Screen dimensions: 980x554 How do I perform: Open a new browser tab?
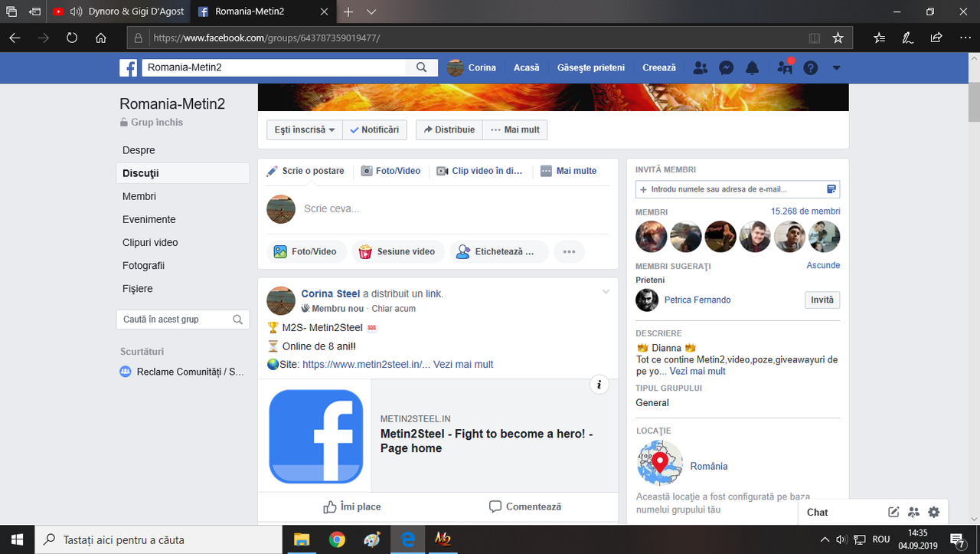348,11
